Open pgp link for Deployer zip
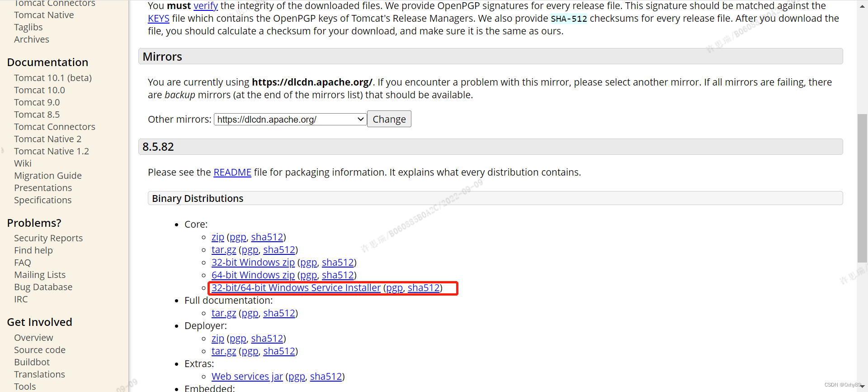 coord(238,339)
